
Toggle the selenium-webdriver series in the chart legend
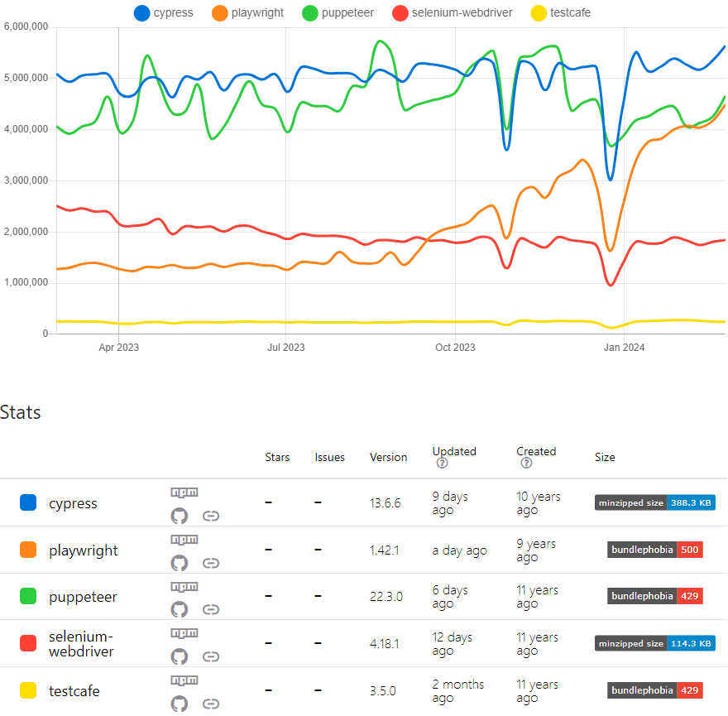[x=453, y=13]
